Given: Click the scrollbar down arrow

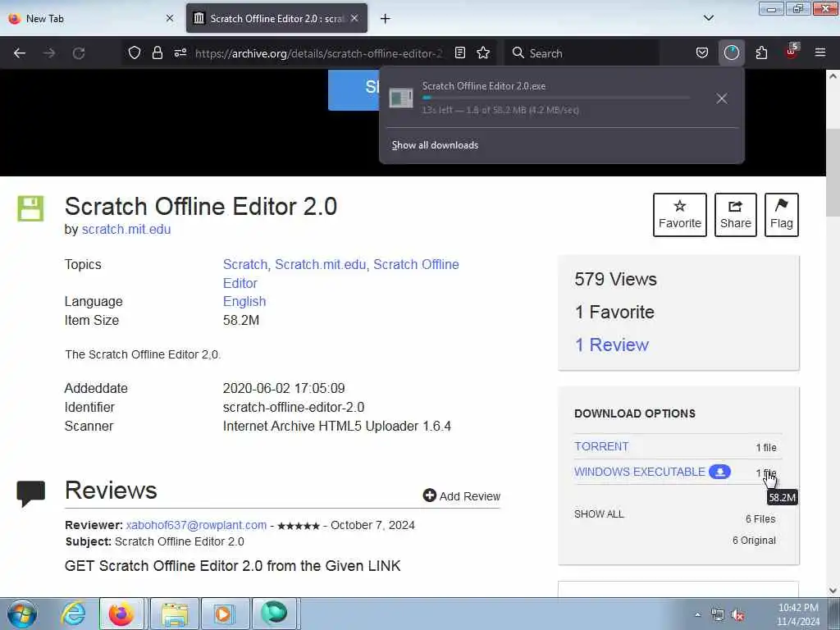Looking at the screenshot, I should 833,591.
